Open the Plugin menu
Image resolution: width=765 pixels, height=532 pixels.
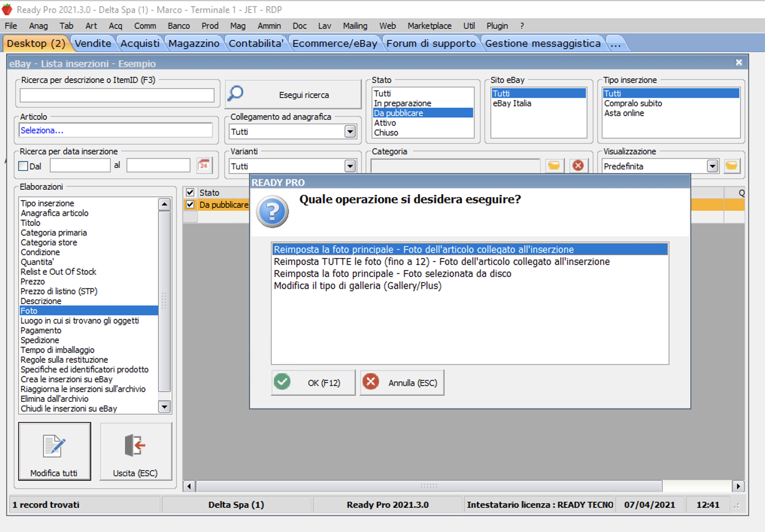click(x=497, y=26)
